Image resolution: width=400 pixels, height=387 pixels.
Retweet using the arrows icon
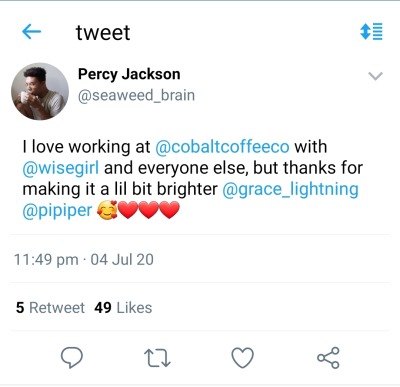click(x=157, y=358)
